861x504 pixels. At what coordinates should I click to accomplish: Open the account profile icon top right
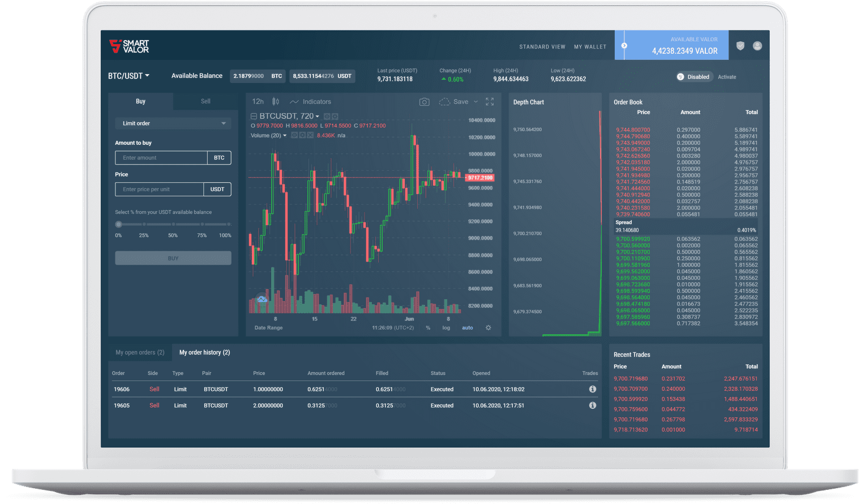coord(757,46)
